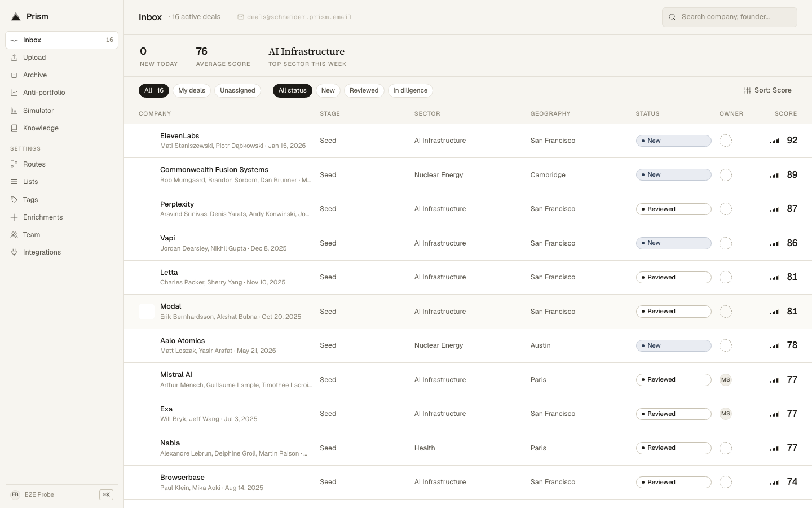Focus the search company, founder field
812x508 pixels.
[730, 17]
